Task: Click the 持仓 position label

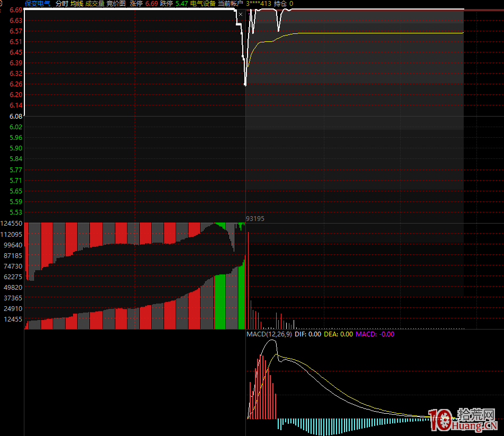Action: 280,4
